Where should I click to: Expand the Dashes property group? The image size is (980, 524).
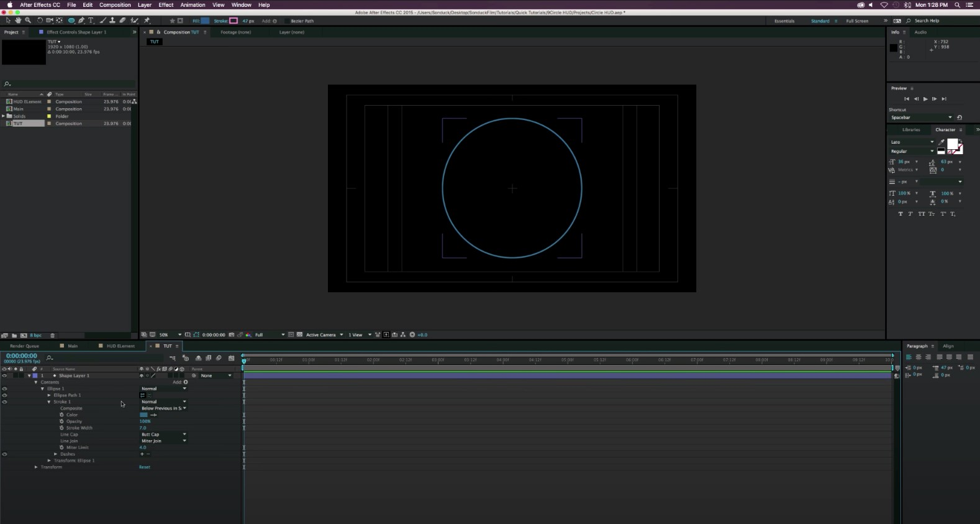(x=56, y=454)
